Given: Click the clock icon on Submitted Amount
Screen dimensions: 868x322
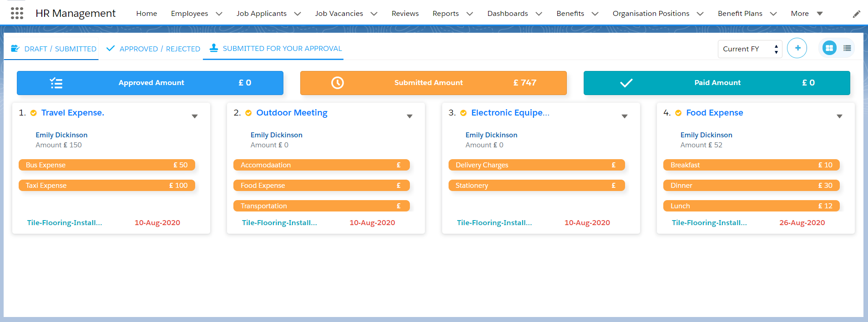Looking at the screenshot, I should pyautogui.click(x=337, y=83).
